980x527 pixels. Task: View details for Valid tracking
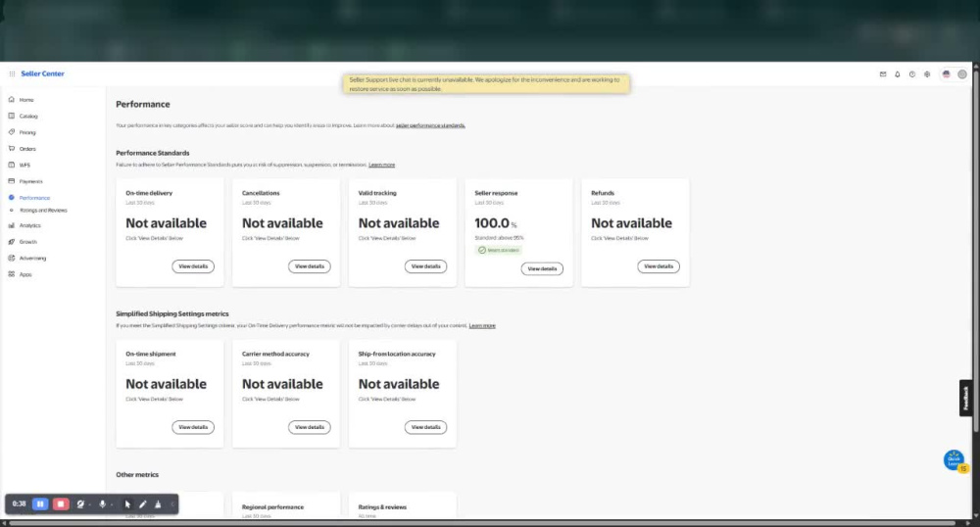[425, 266]
